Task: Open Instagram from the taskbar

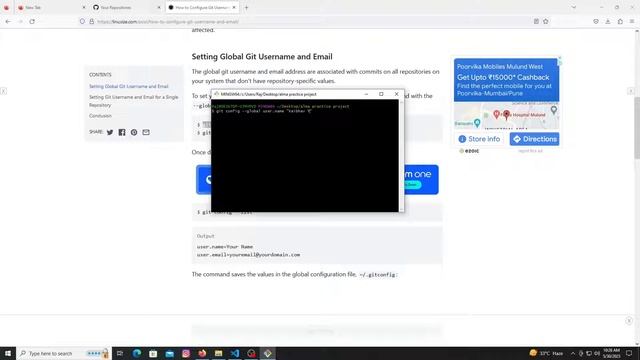Action: [186, 353]
